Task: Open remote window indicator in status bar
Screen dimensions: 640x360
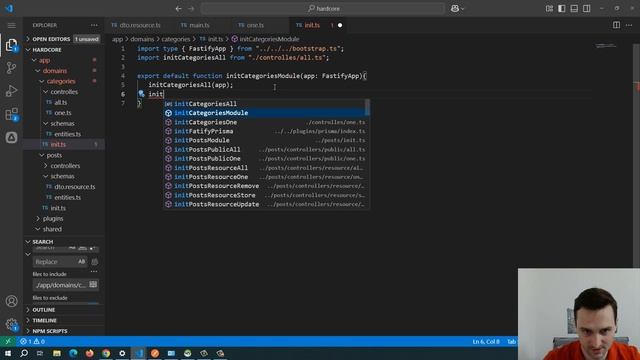Action: click(x=8, y=341)
